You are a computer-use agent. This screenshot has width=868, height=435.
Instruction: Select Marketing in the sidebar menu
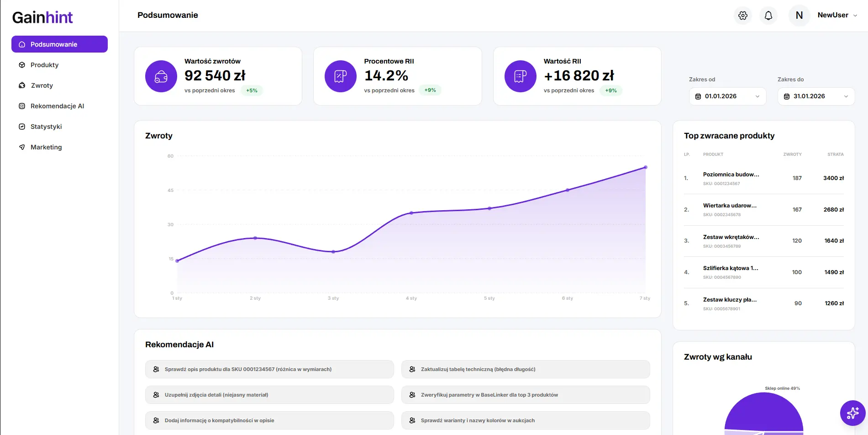46,147
